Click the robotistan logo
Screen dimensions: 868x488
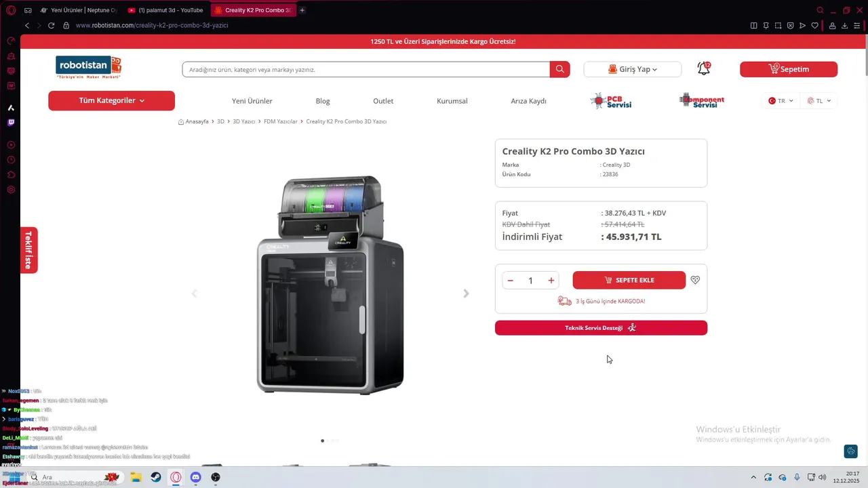88,67
